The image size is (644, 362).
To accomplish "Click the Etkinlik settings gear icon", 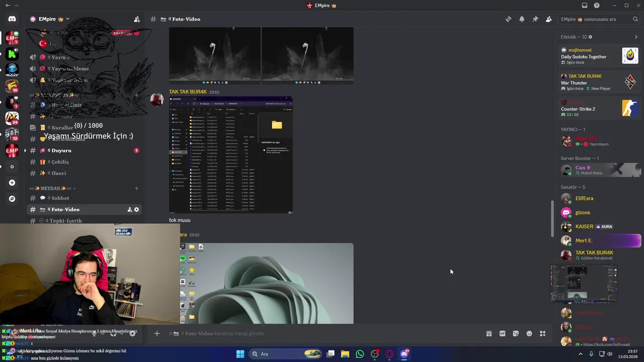I will point(590,37).
